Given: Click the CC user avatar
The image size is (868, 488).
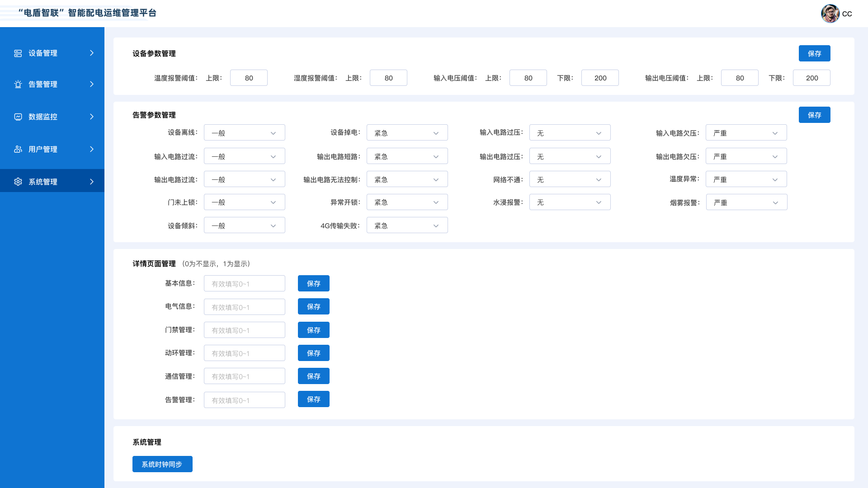Looking at the screenshot, I should (830, 14).
